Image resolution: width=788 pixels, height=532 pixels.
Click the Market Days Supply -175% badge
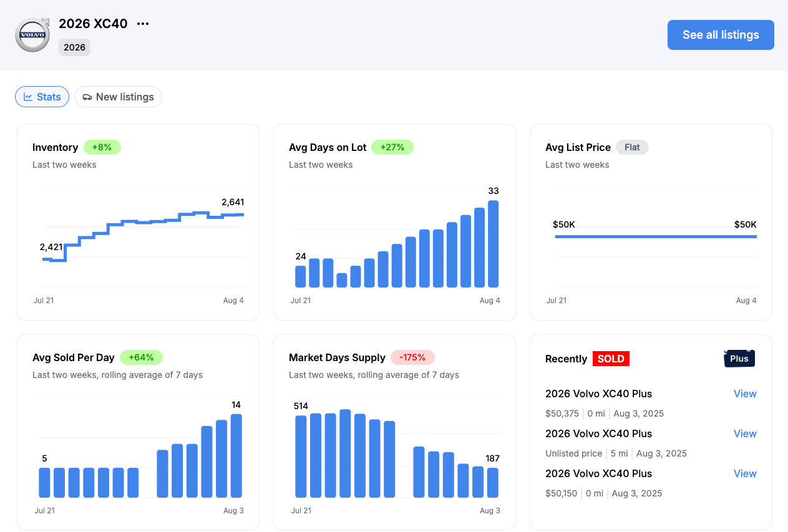pos(412,357)
